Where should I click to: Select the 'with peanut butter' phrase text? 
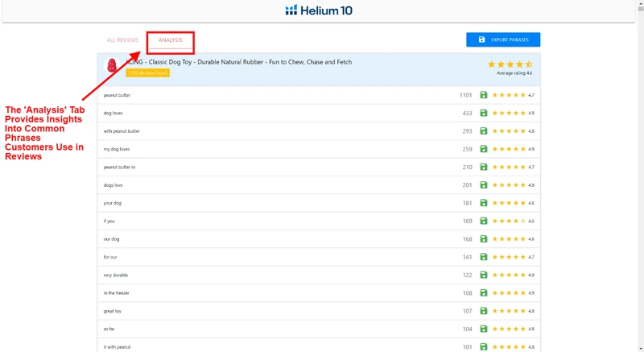pos(122,131)
